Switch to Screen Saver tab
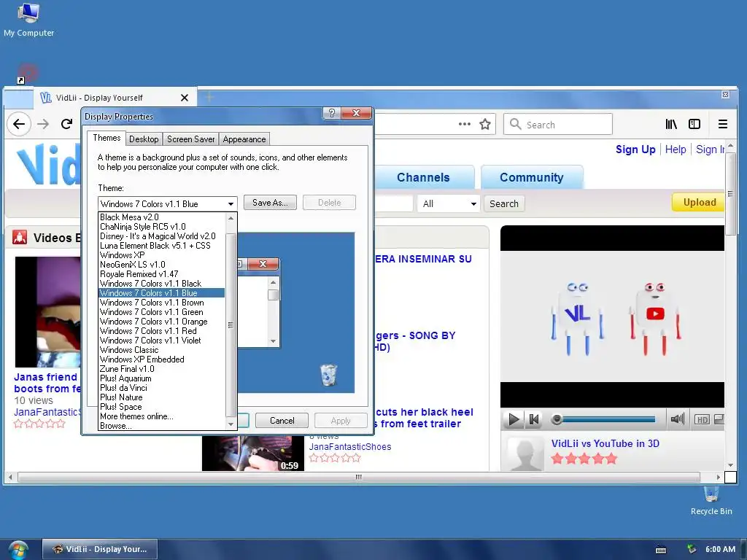The width and height of the screenshot is (747, 560). pos(190,139)
